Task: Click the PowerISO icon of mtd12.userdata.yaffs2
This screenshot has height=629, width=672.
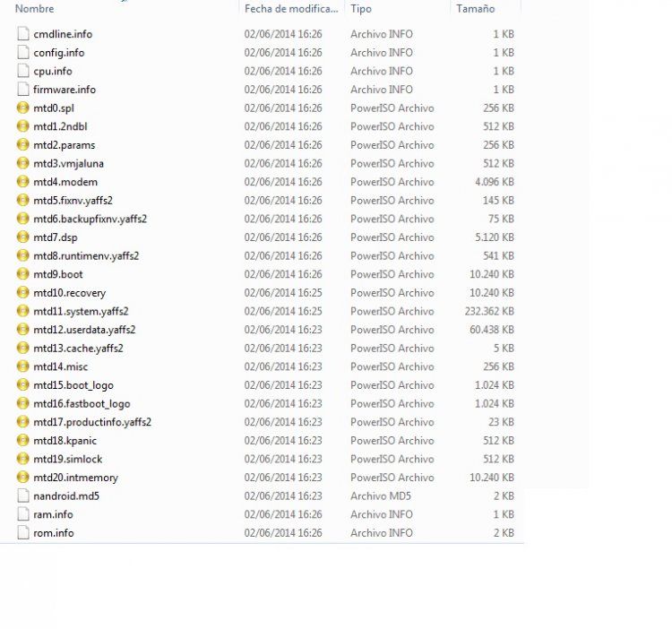Action: coord(22,329)
